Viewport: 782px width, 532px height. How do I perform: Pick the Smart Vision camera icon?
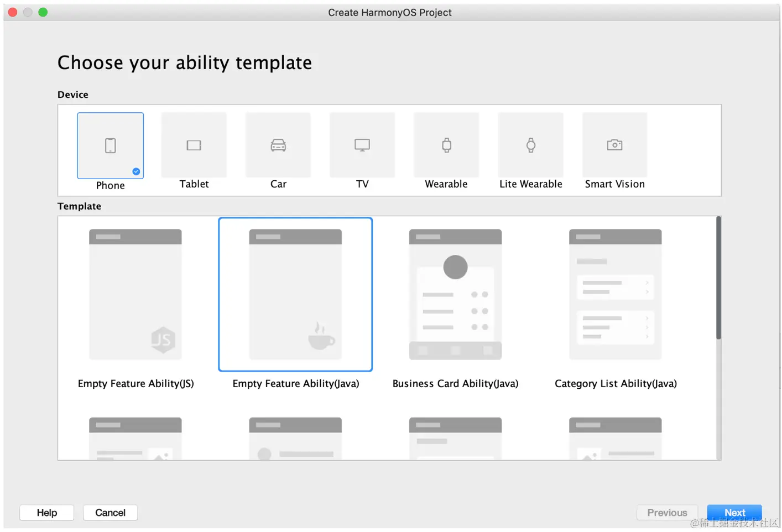[x=614, y=145]
